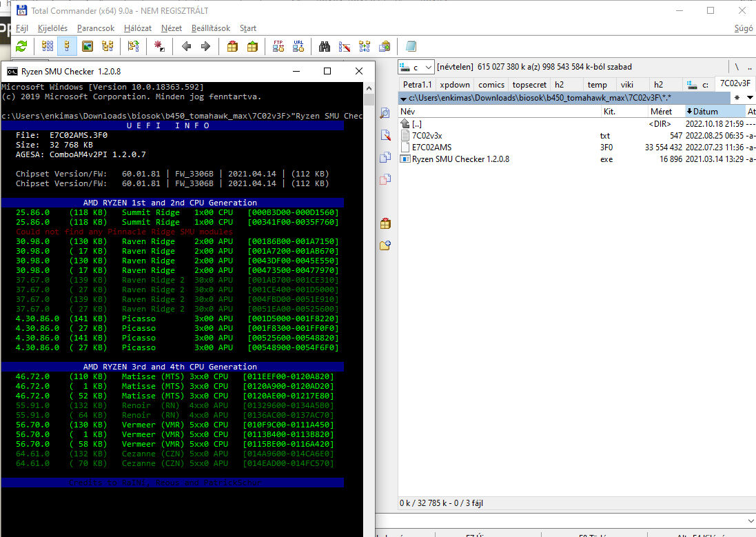Go to parent directory with .. button
This screenshot has height=537, width=756.
pos(749,67)
